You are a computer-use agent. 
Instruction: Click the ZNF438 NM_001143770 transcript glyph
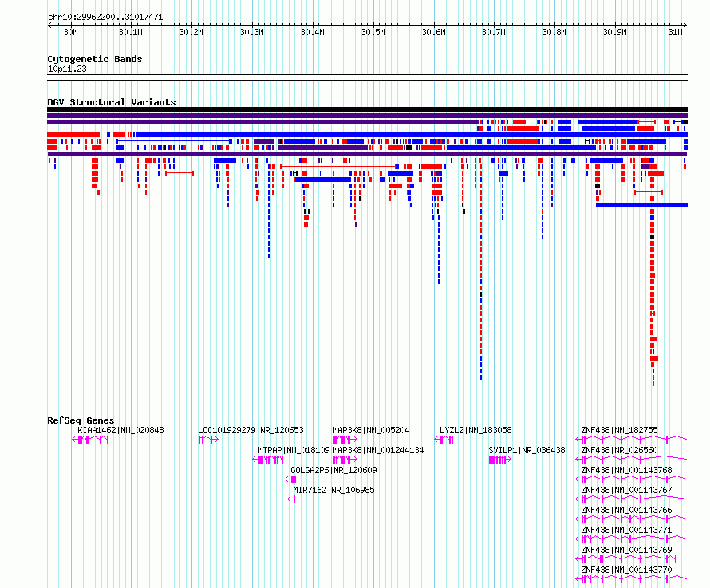click(x=631, y=578)
